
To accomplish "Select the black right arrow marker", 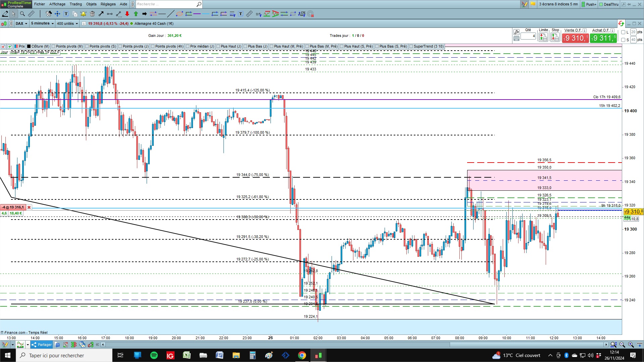I will [x=145, y=14].
